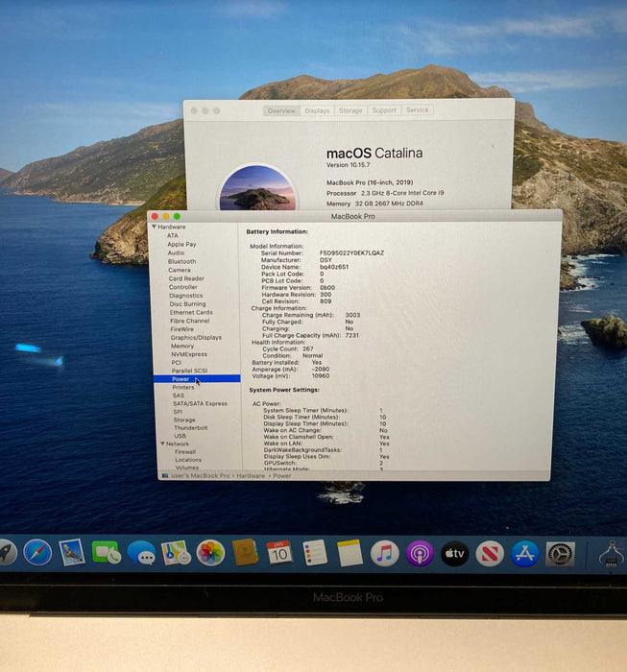Click Full Charge Capacity value 7231
627x672 pixels.
pos(352,335)
